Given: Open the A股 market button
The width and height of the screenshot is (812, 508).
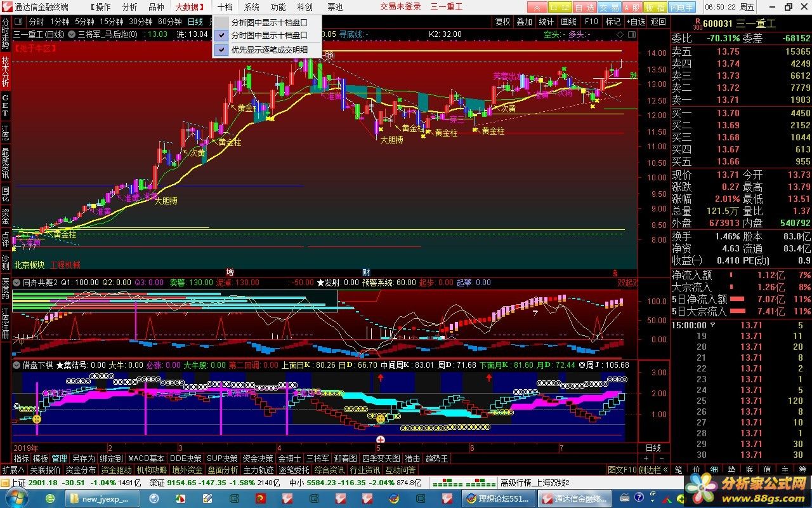Looking at the screenshot, I should click(631, 7).
